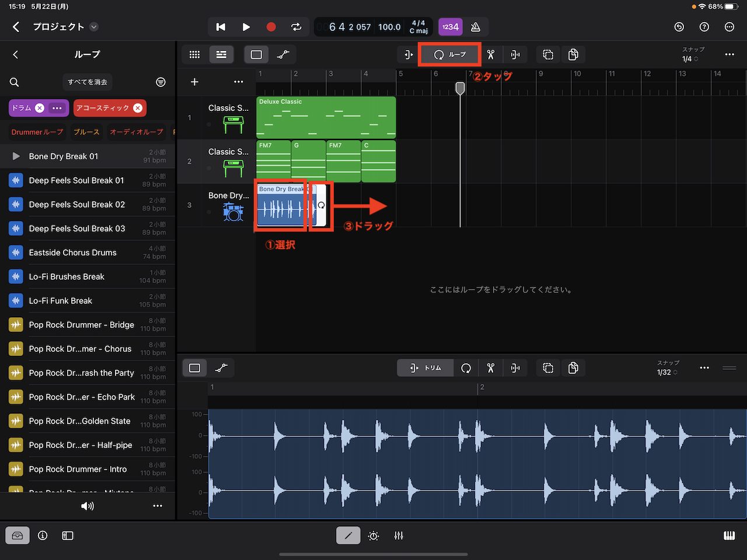Open the help question mark icon
The image size is (747, 560).
[x=704, y=27]
